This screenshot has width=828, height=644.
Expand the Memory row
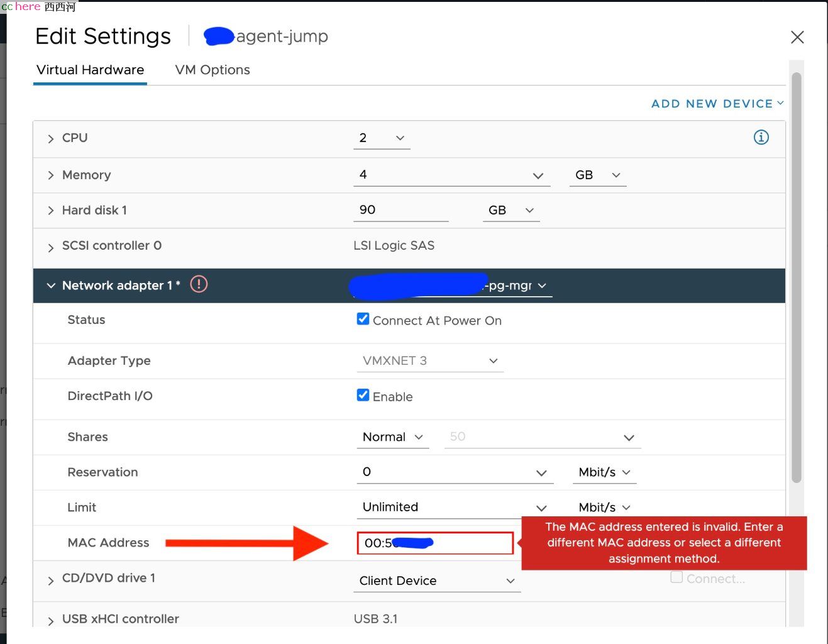tap(51, 175)
